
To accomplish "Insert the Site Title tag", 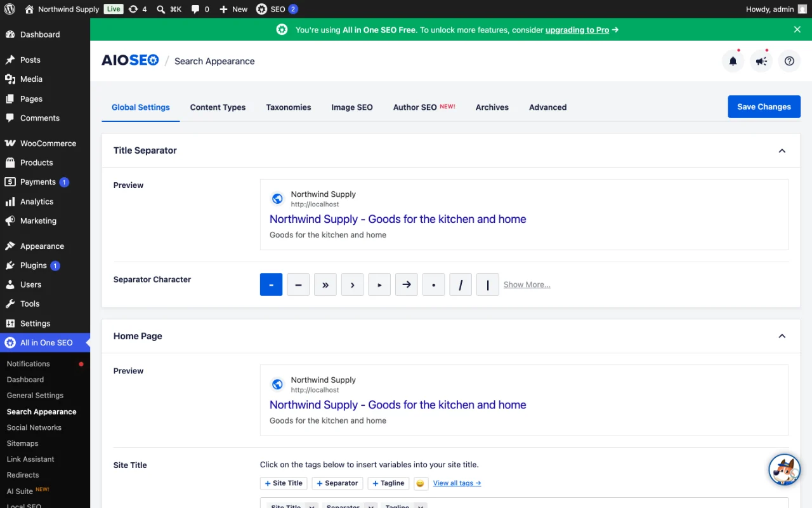I will (x=284, y=483).
